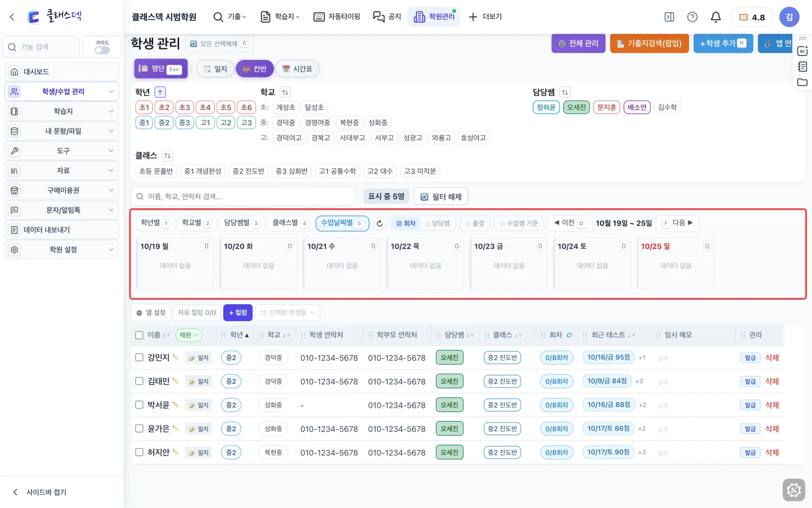Open the notification bell
The height and width of the screenshot is (508, 812).
click(716, 17)
